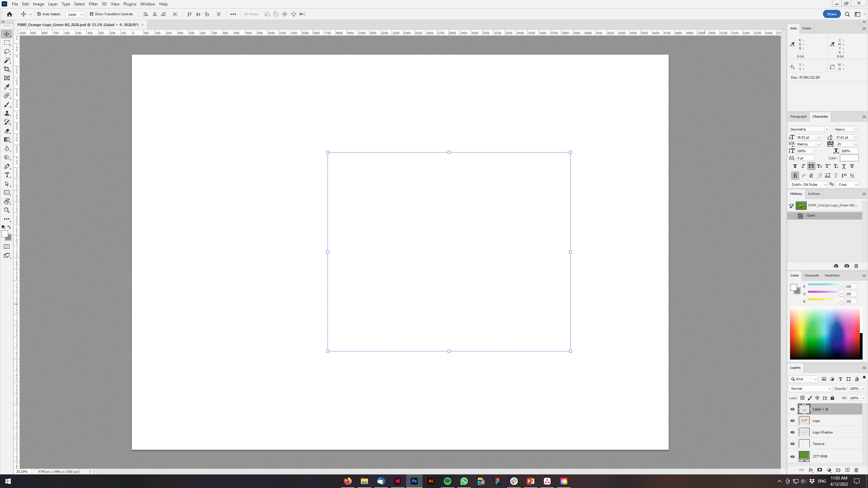Select the Eraser tool

(x=7, y=131)
